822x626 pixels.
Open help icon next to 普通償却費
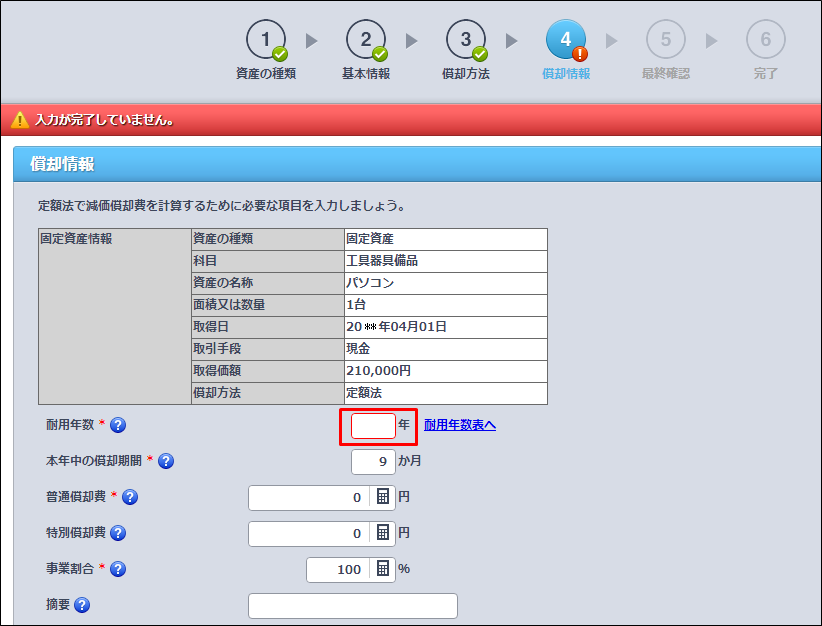point(130,497)
